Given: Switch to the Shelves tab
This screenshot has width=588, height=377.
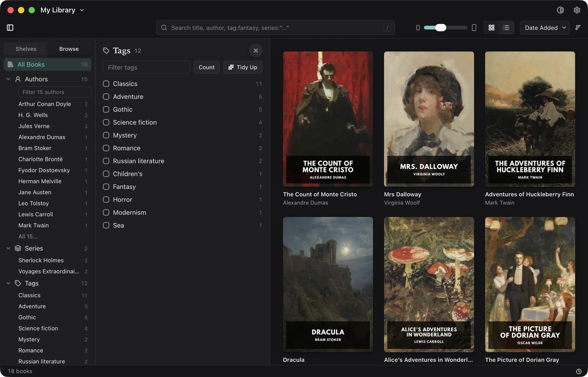Looking at the screenshot, I should 26,49.
